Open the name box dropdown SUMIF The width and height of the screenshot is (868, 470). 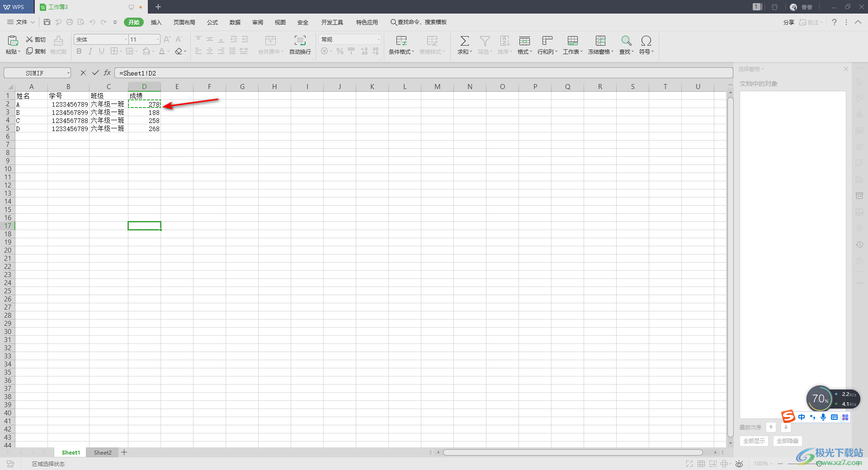(x=68, y=73)
